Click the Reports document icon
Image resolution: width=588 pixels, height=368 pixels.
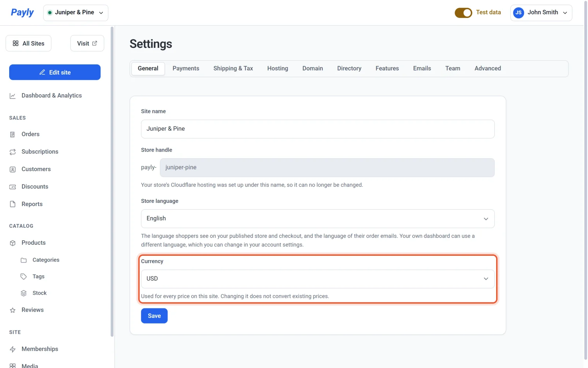pos(12,204)
